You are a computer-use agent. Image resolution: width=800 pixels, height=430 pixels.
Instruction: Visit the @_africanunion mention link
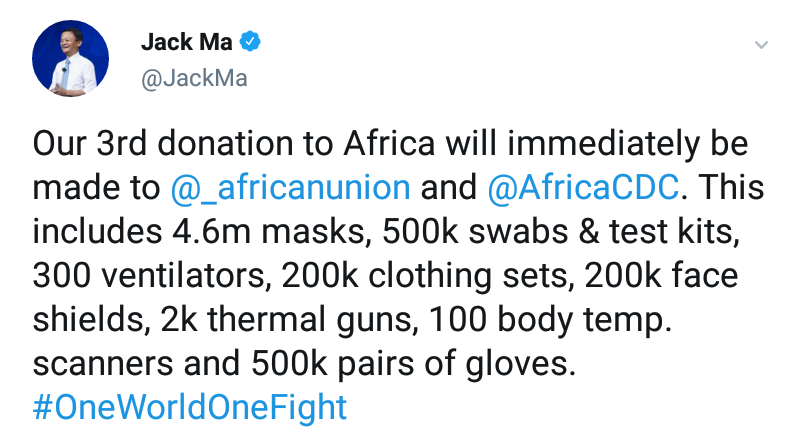pos(289,188)
